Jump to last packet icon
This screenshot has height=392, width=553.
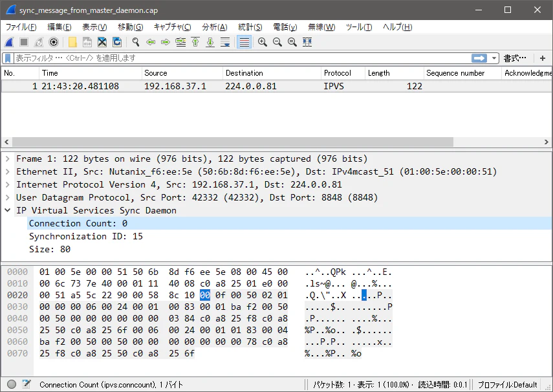210,42
